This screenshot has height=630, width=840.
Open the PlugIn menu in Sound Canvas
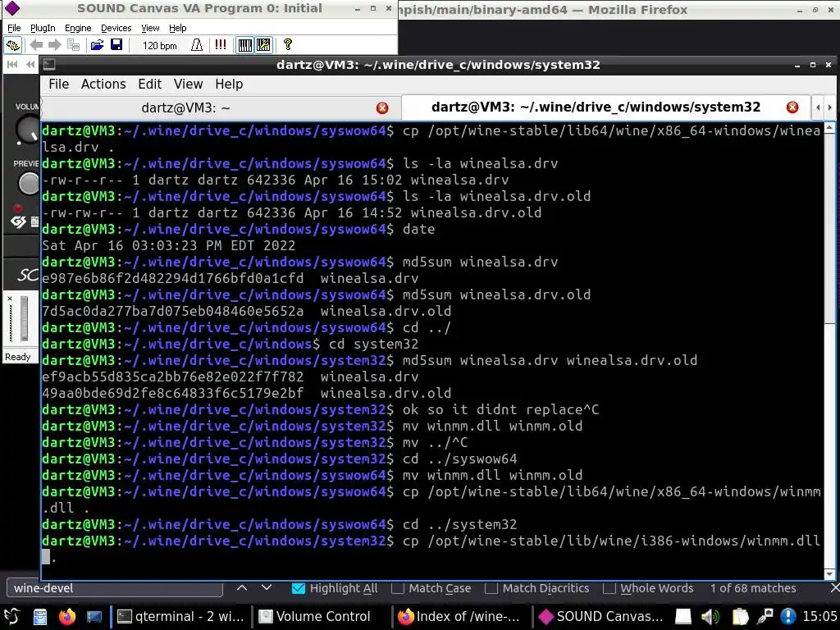tap(43, 28)
